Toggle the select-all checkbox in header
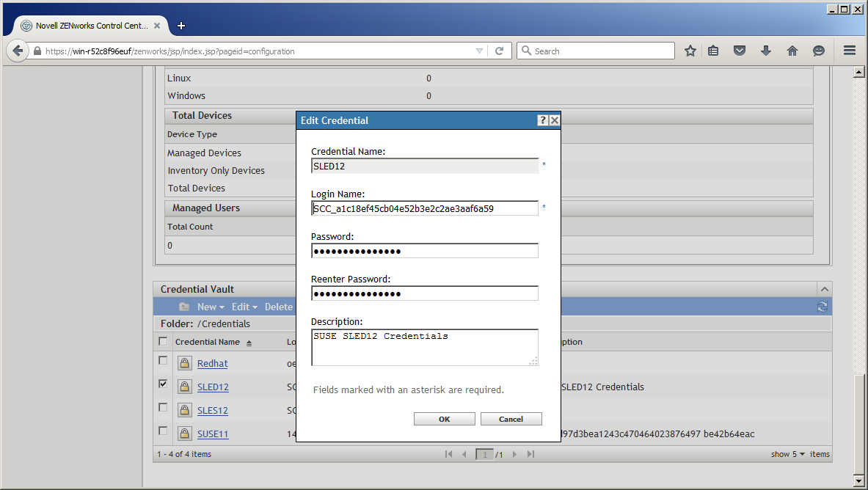 pyautogui.click(x=163, y=341)
